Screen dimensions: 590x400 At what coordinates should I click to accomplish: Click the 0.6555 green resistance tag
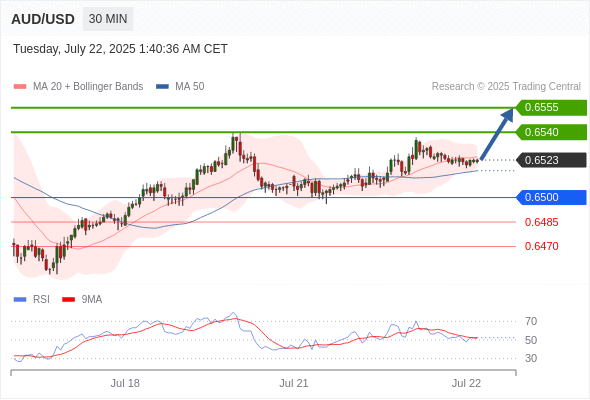(551, 108)
